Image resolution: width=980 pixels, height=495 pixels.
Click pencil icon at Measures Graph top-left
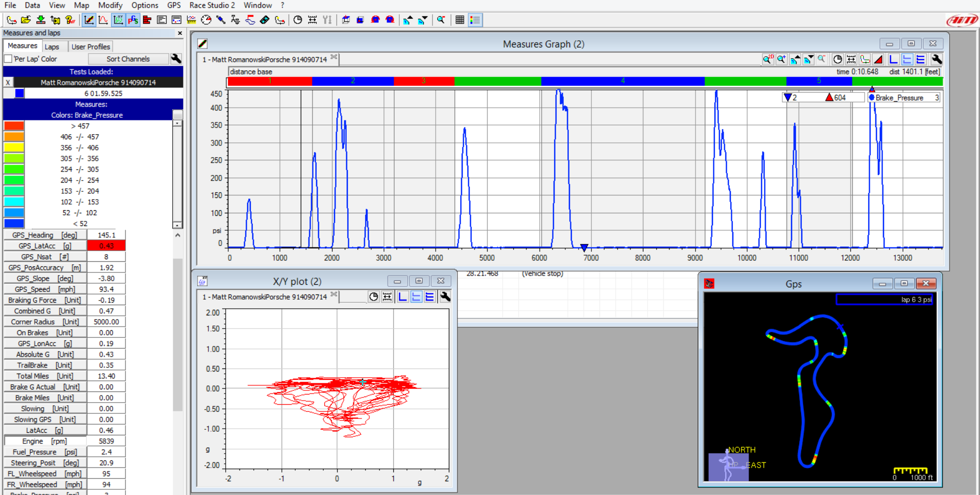coord(203,44)
